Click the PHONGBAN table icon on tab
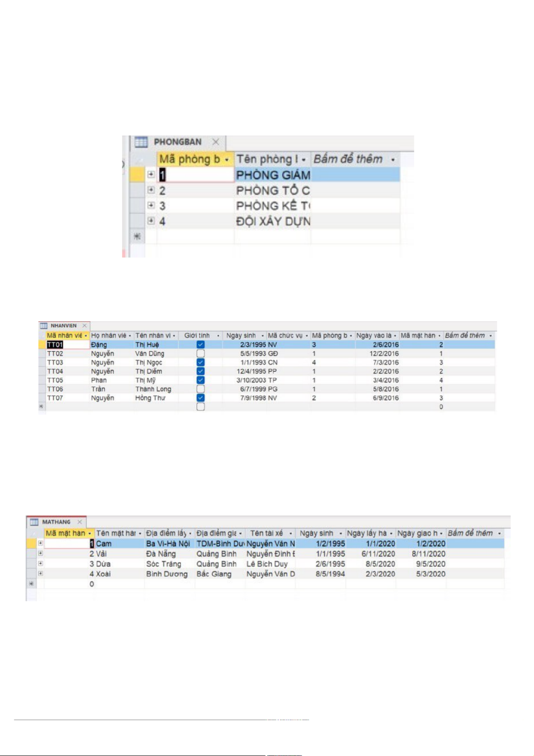The height and width of the screenshot is (756, 534). (x=141, y=142)
